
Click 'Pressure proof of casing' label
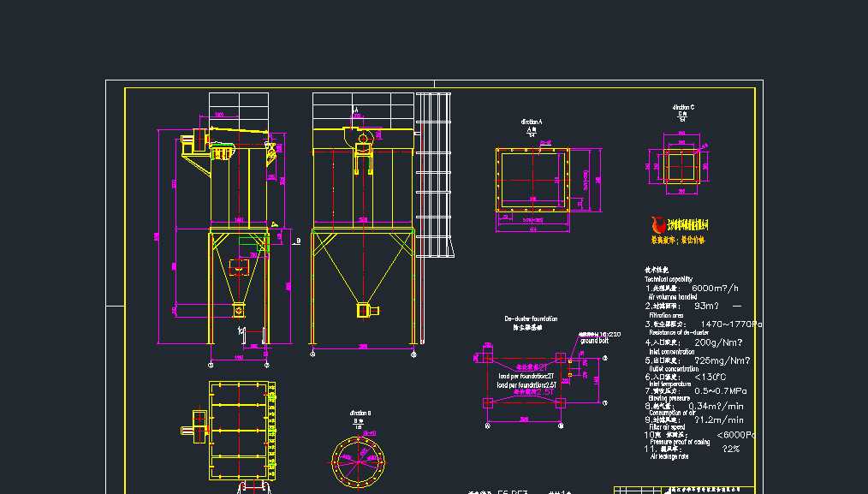point(680,443)
